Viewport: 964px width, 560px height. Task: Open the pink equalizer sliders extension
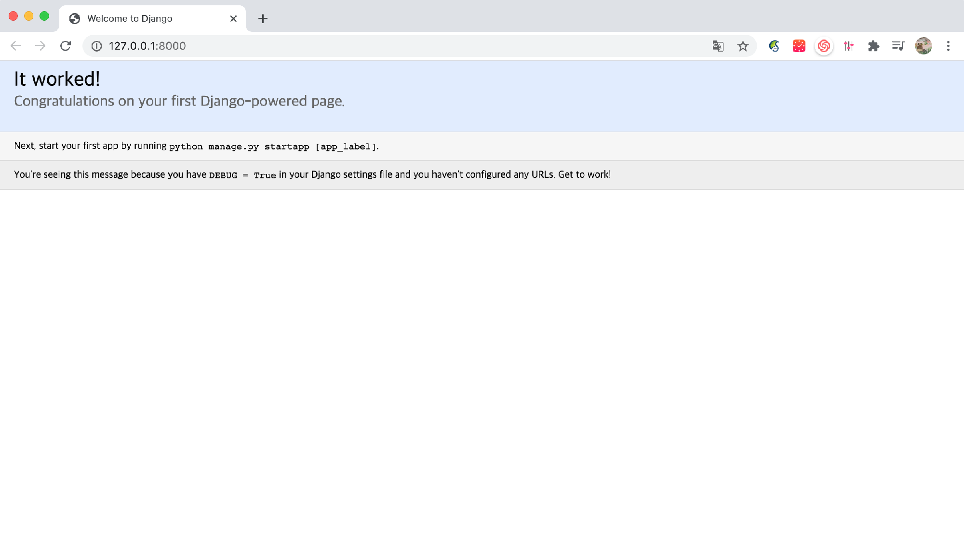(x=849, y=46)
